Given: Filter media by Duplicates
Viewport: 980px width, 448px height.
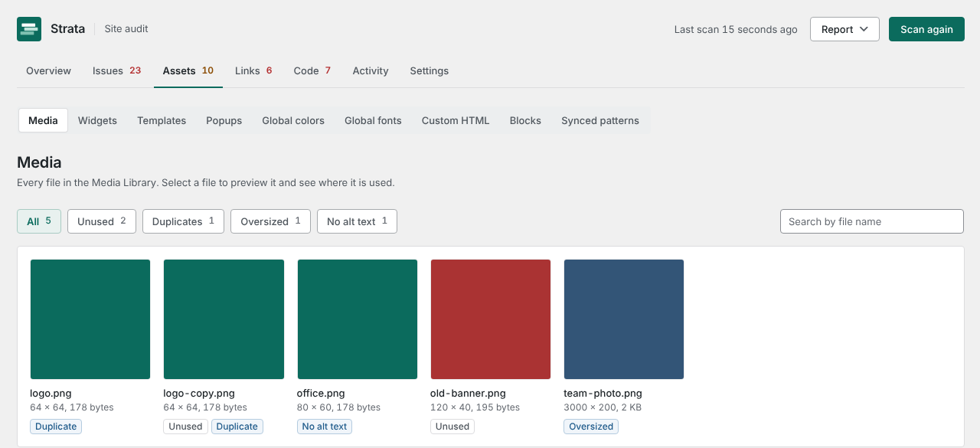Looking at the screenshot, I should (x=183, y=221).
